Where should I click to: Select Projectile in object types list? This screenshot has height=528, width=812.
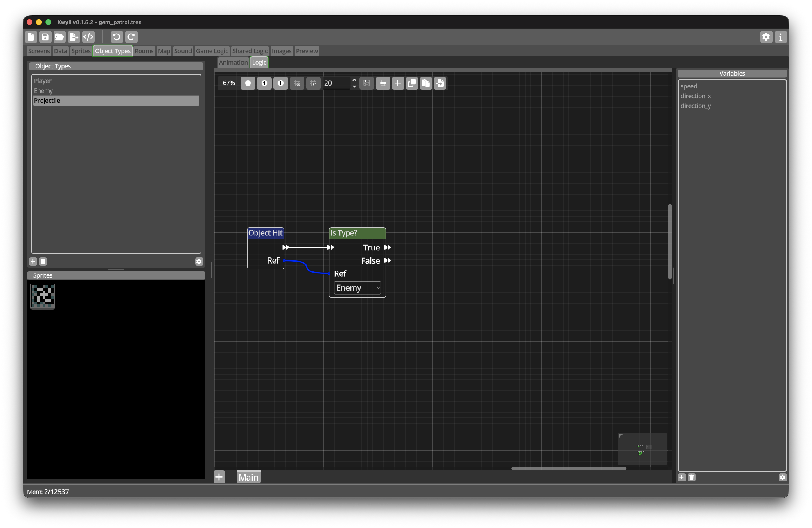116,101
